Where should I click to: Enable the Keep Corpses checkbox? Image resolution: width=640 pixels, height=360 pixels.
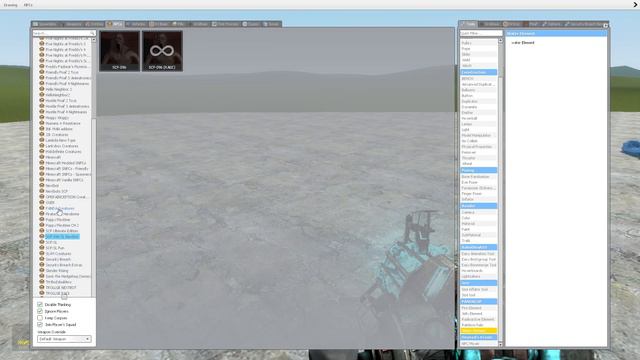click(40, 318)
